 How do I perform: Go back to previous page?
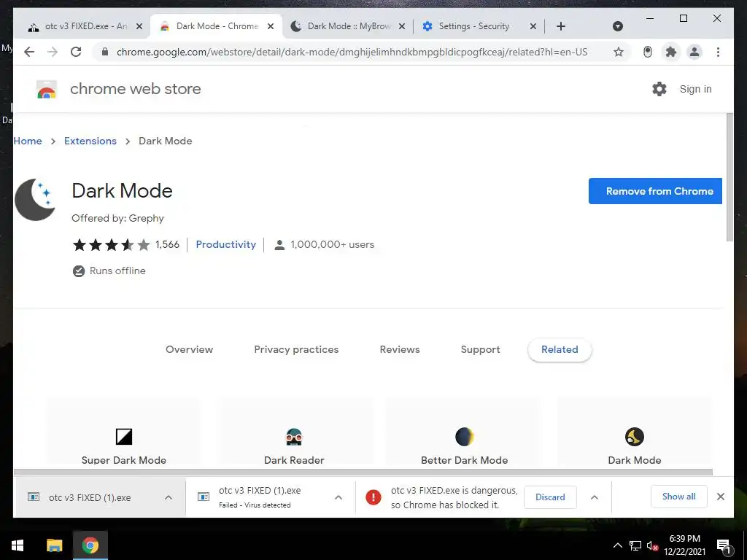pos(29,52)
